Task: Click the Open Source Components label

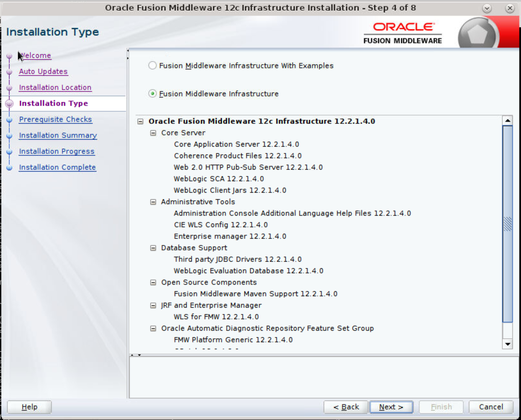Action: click(209, 282)
